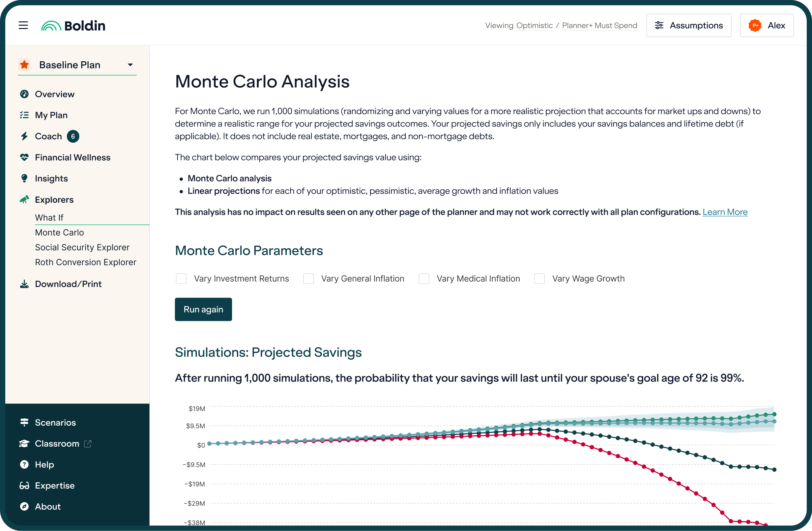Open the Assumptions panel
812x531 pixels.
point(688,25)
